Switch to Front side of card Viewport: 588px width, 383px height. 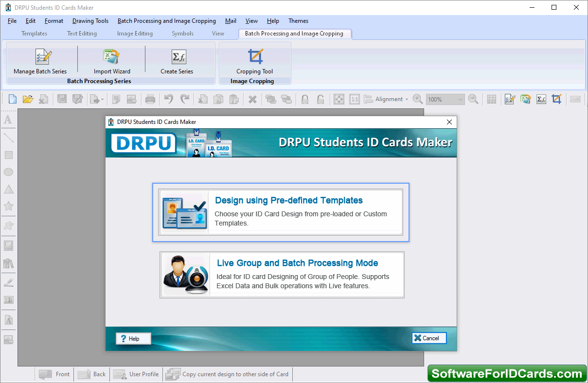click(x=54, y=374)
